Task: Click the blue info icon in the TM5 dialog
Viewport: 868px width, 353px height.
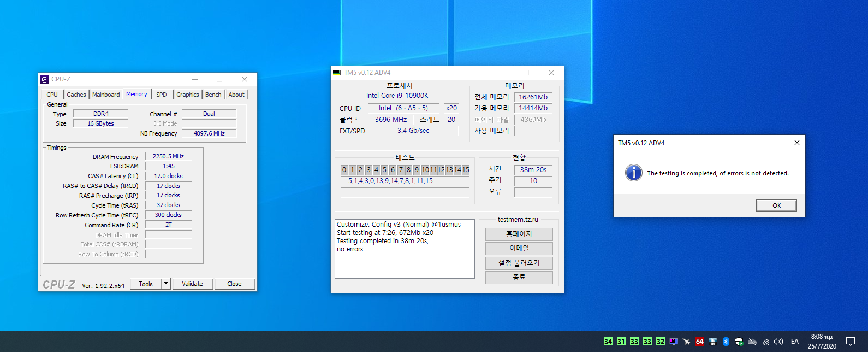Action: [633, 173]
